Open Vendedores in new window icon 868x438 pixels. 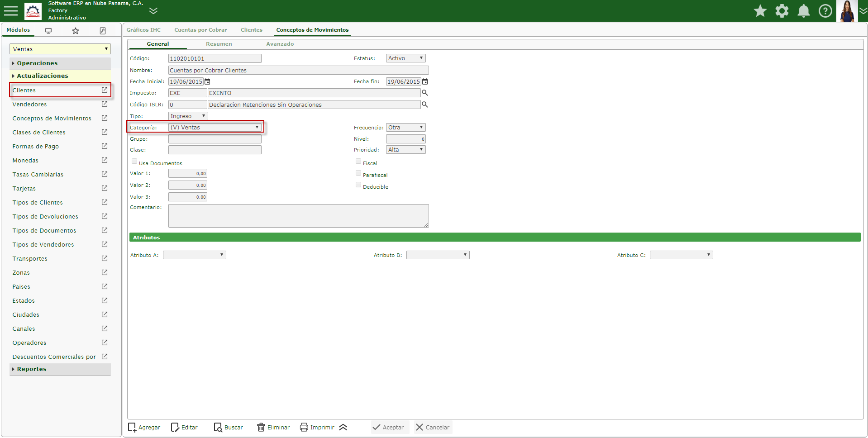pos(105,104)
